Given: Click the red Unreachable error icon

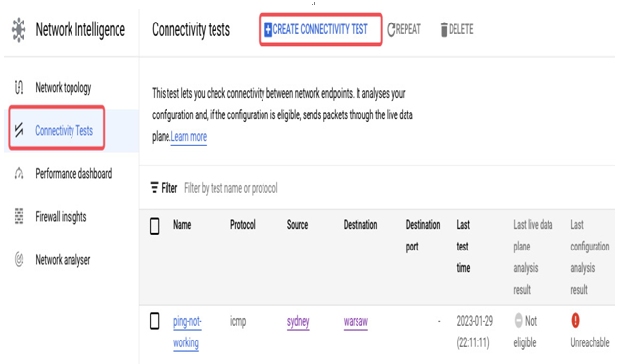Looking at the screenshot, I should tap(575, 320).
